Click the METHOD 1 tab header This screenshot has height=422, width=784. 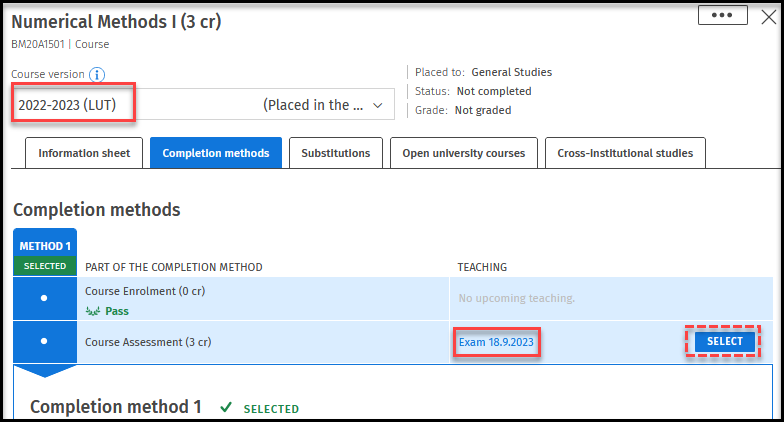pyautogui.click(x=45, y=246)
